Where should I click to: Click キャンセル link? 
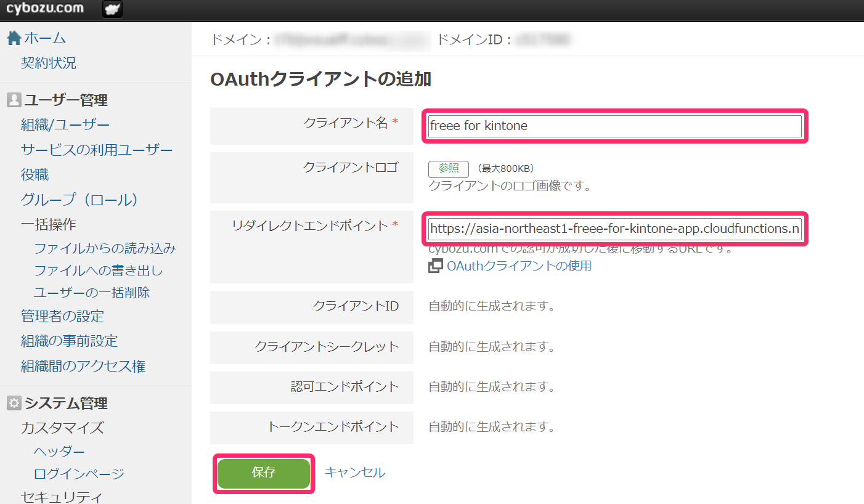(x=355, y=473)
